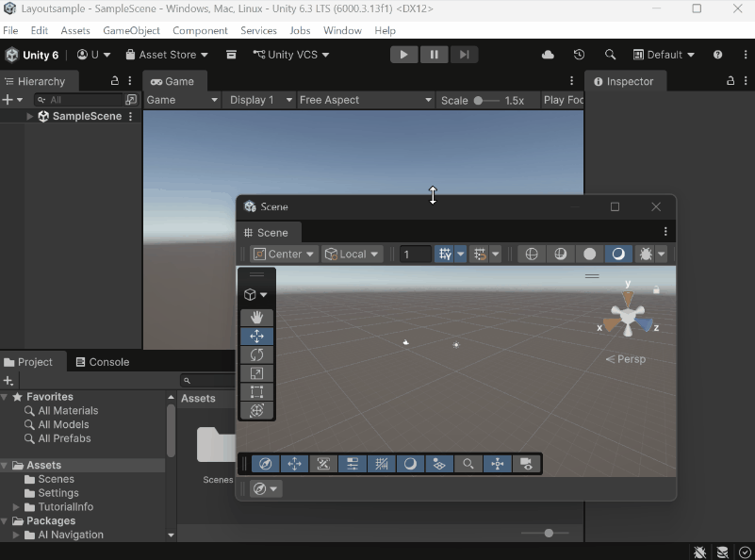Select the Scenes folder in Assets tree
This screenshot has width=755, height=560.
(x=56, y=479)
